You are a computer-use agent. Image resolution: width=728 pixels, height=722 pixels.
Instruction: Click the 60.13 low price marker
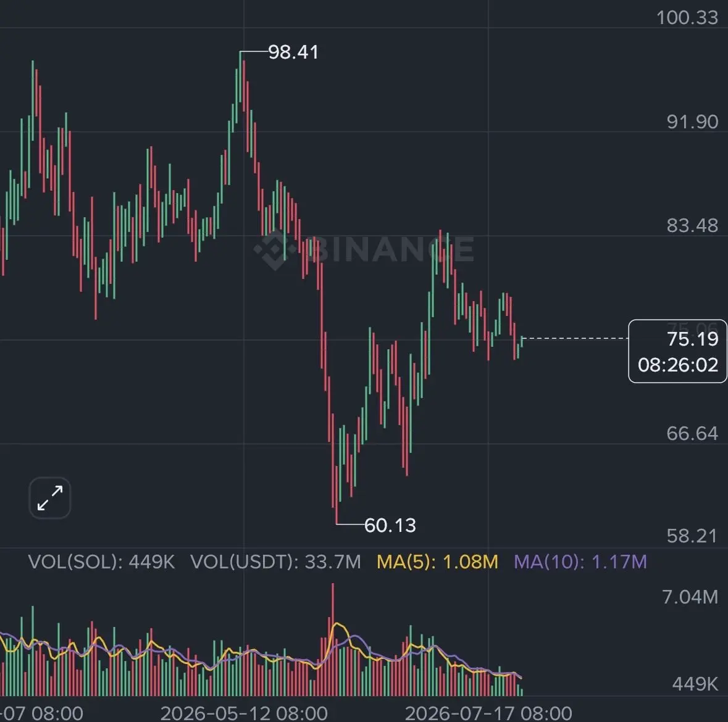[x=390, y=525]
